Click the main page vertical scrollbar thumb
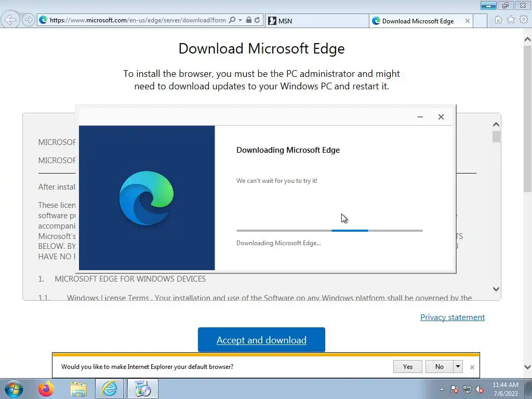532x399 pixels. (527, 119)
